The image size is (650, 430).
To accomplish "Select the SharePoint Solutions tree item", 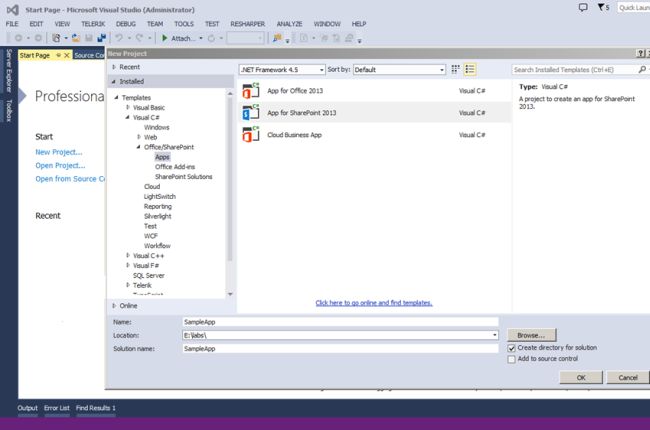I will pyautogui.click(x=184, y=177).
